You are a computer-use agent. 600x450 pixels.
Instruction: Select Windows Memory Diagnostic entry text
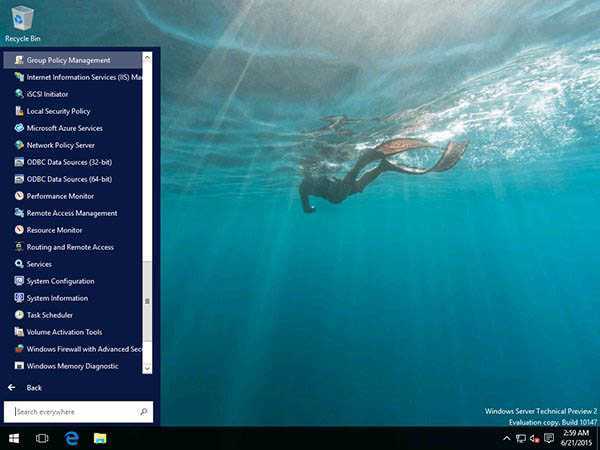pos(73,366)
